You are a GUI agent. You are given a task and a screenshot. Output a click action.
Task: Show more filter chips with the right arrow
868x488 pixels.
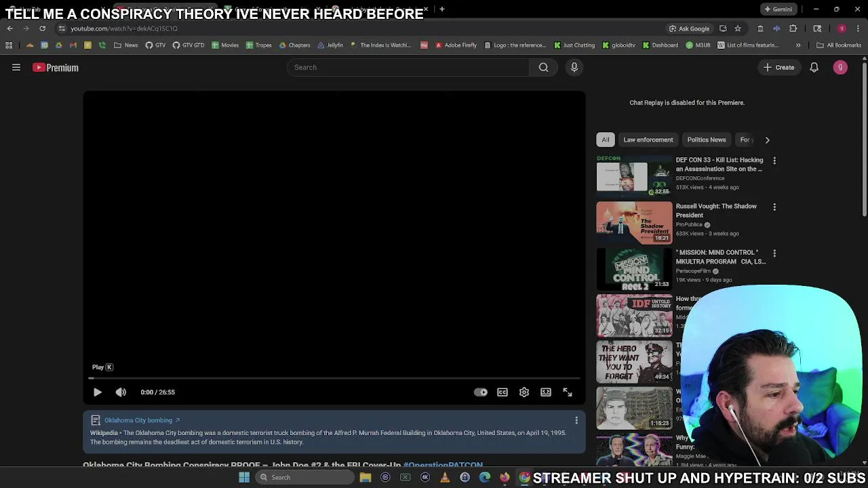pos(767,140)
